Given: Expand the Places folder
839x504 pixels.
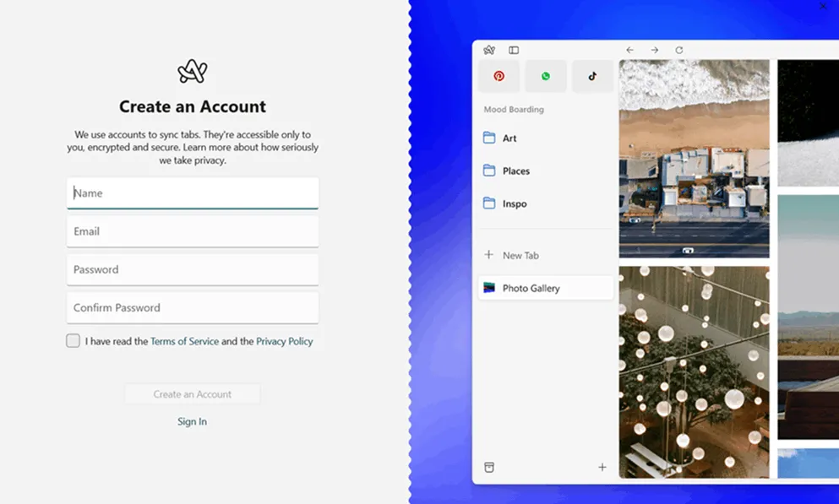Looking at the screenshot, I should click(515, 171).
